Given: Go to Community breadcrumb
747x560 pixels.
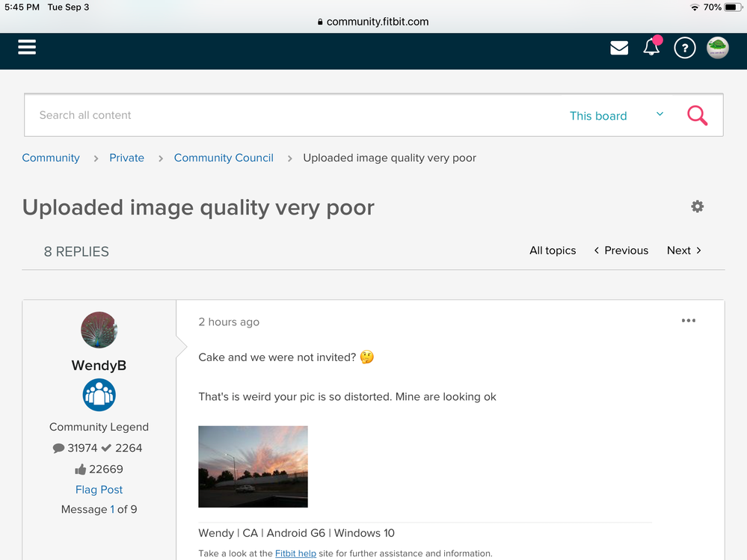Looking at the screenshot, I should pos(51,158).
